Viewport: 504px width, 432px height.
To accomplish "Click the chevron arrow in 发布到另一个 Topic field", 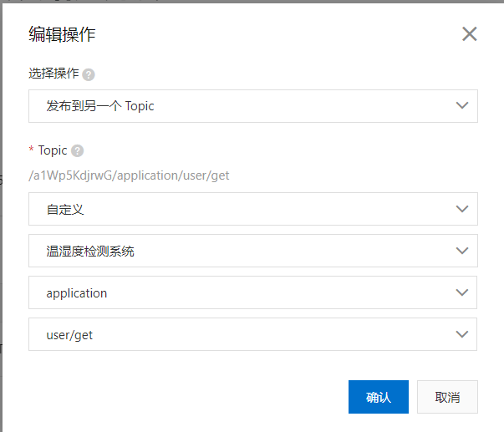I will (461, 106).
